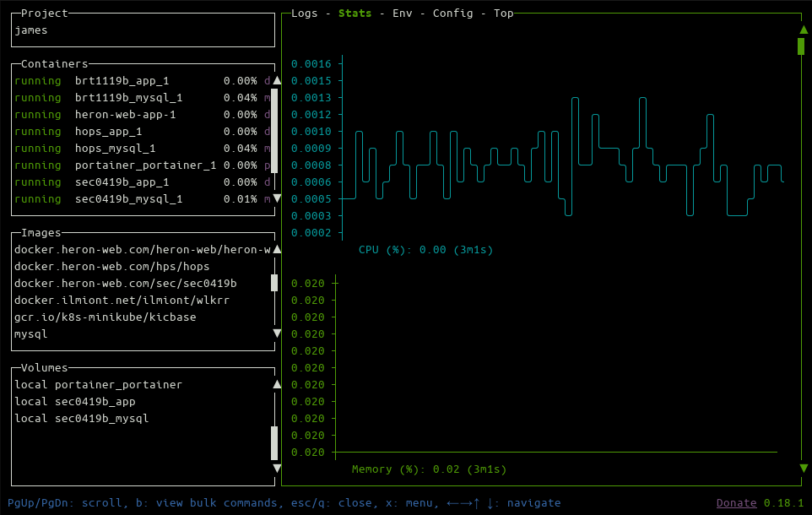Choose the heron-web-app-1 container
812x515 pixels.
(x=143, y=115)
